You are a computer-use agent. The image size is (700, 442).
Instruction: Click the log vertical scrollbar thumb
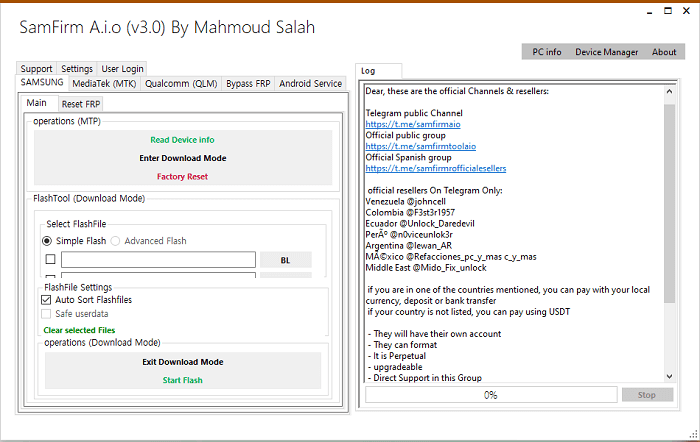pos(669,203)
